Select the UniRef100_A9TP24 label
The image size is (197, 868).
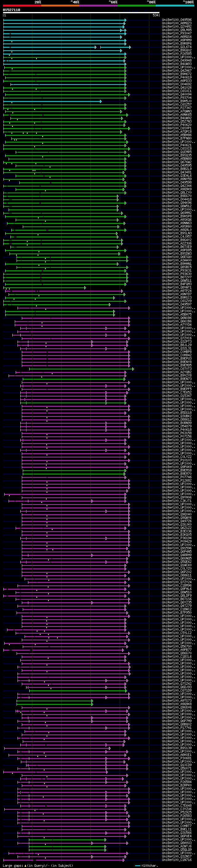(x=177, y=291)
